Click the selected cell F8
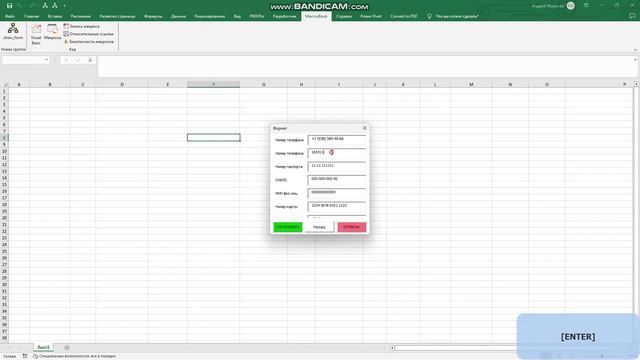 [213, 138]
